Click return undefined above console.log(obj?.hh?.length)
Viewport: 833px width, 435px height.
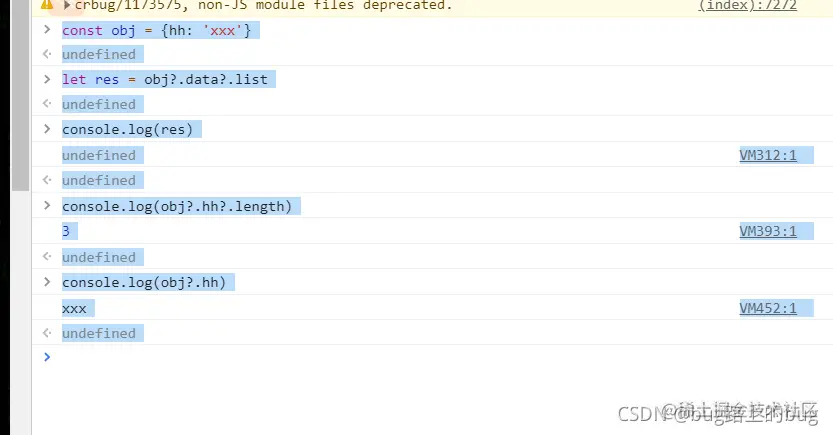pos(99,180)
